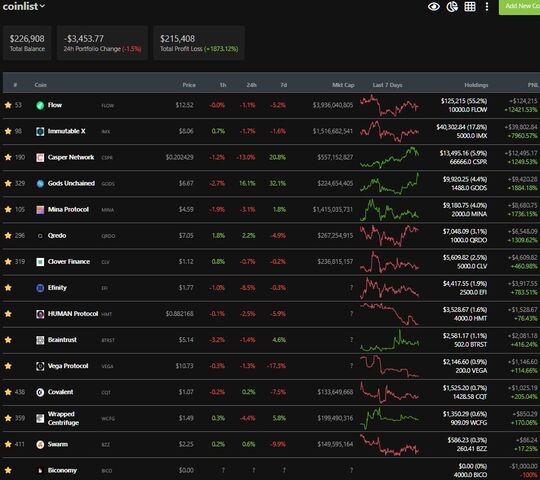This screenshot has height=480, width=540.
Task: Open the pie chart allocation view
Action: [452, 7]
